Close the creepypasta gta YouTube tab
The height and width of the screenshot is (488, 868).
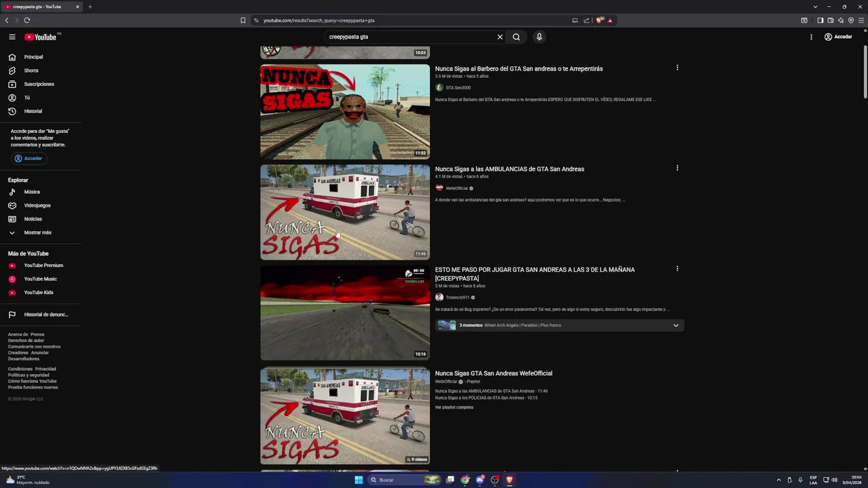coord(77,7)
